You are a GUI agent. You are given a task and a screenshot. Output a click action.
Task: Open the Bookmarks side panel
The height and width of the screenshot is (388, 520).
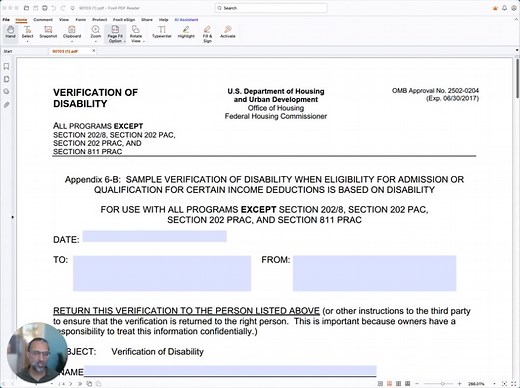click(x=6, y=67)
